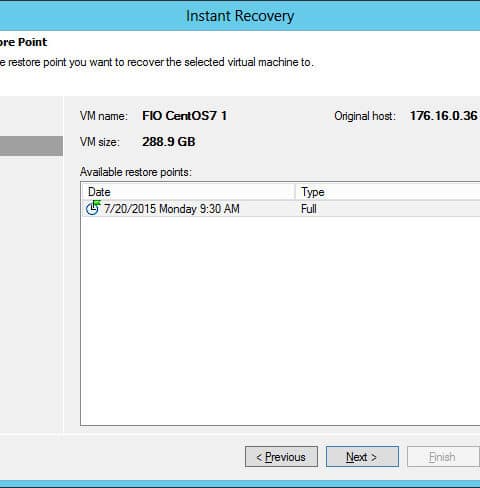Sort by the Type column header

pyautogui.click(x=388, y=192)
